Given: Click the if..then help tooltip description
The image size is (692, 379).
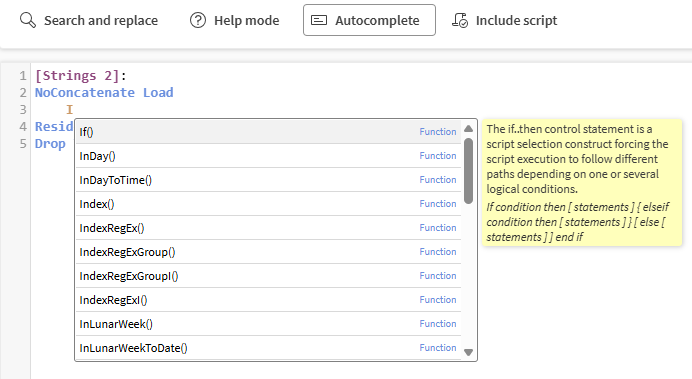Looking at the screenshot, I should coord(578,159).
